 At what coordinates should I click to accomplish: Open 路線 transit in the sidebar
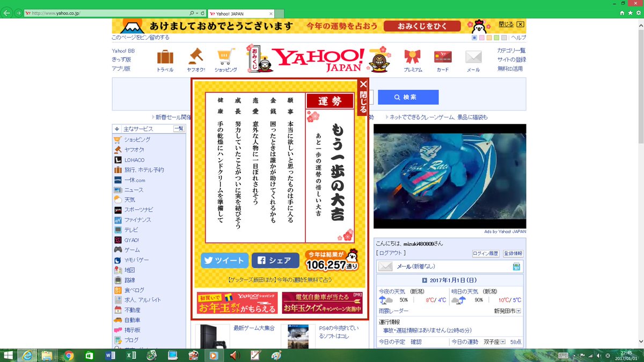[x=130, y=280]
